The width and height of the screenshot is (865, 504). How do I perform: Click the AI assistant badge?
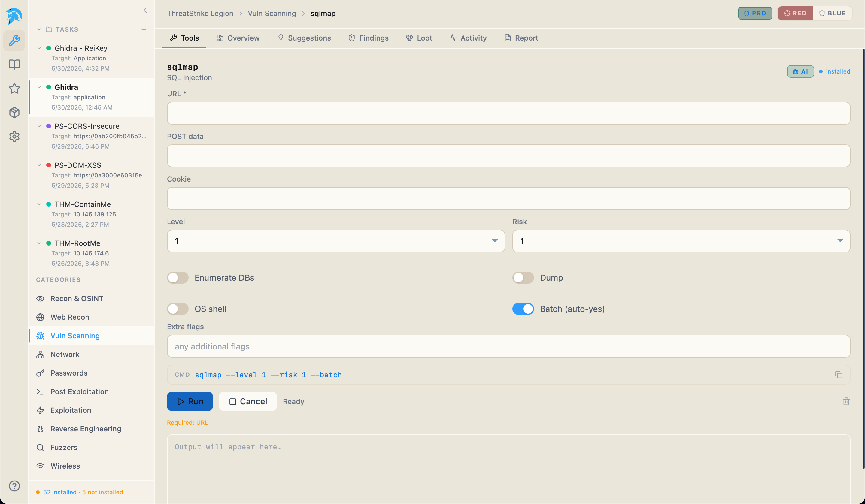(800, 71)
